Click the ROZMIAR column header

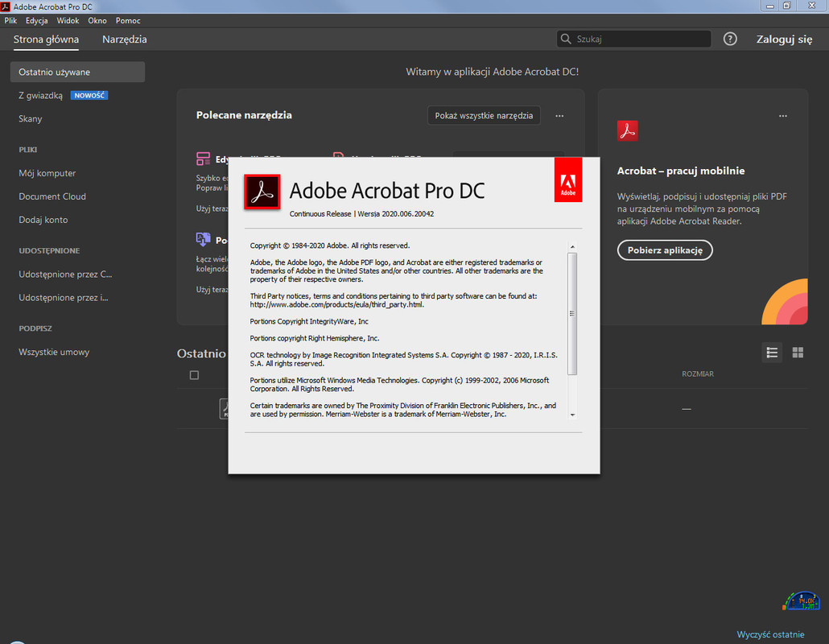coord(698,374)
